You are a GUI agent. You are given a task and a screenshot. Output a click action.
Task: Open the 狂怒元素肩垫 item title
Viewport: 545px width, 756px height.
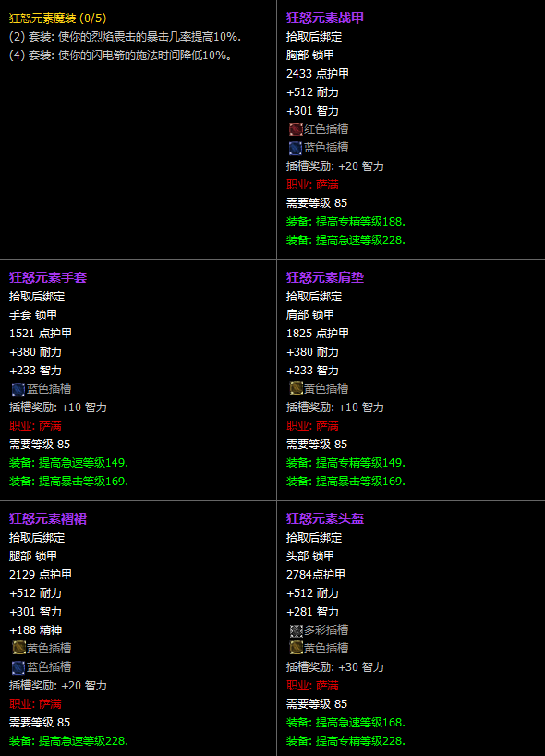coord(325,277)
